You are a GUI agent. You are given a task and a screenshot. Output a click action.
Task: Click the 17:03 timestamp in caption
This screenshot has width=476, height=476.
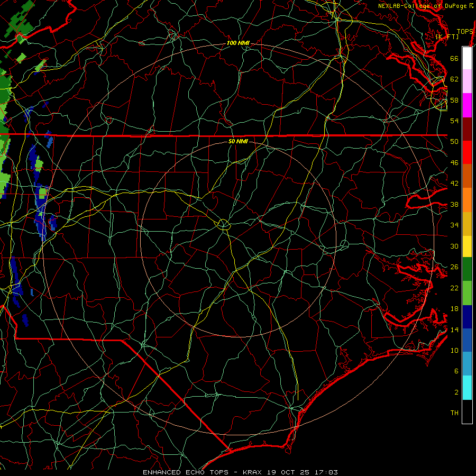(x=326, y=472)
